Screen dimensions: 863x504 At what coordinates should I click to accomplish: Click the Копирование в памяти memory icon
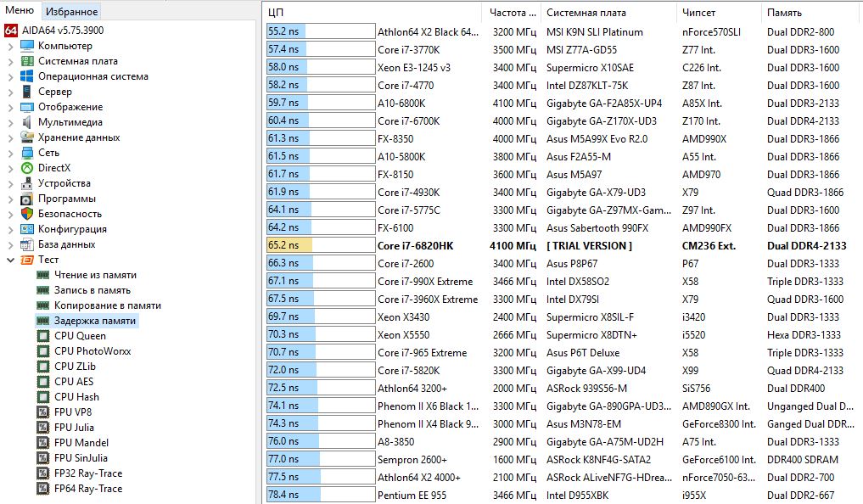[43, 305]
